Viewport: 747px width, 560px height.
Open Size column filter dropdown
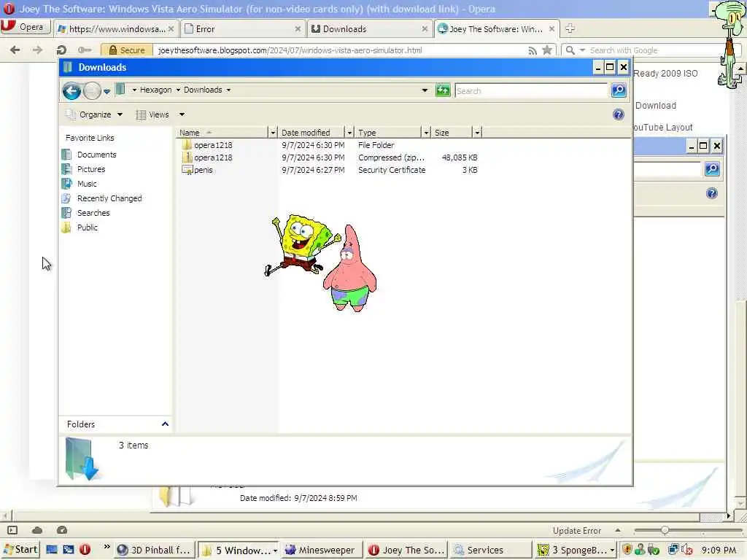(477, 133)
